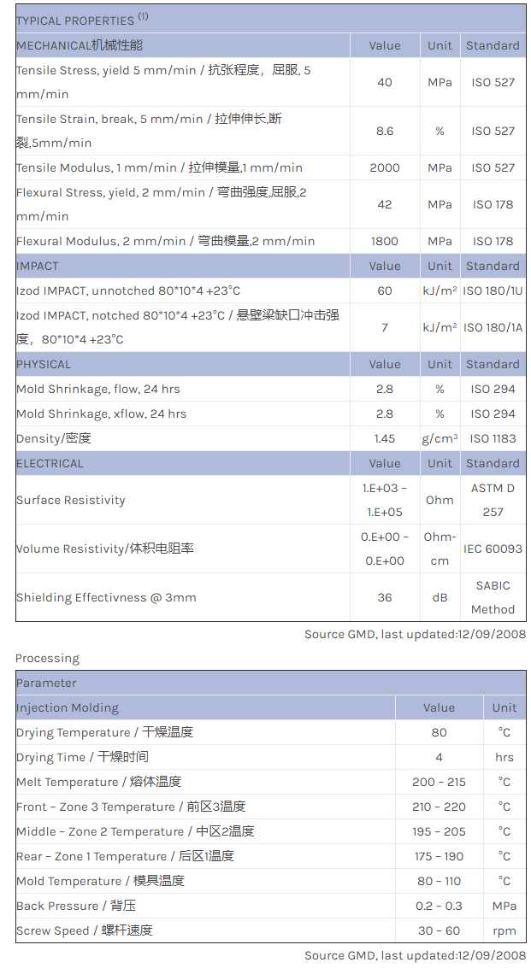Click the Surface Resistivity row label
This screenshot has width=531, height=980.
pos(71,500)
